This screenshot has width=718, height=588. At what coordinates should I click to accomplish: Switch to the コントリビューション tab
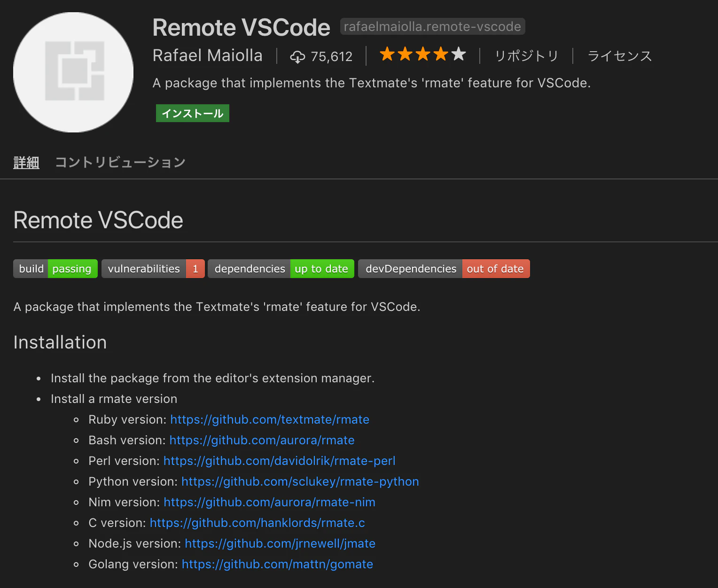[120, 162]
